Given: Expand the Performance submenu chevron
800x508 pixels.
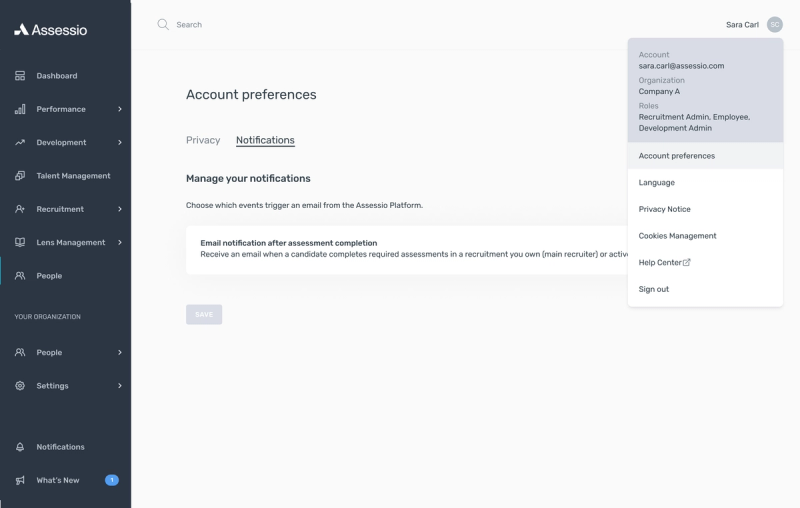Looking at the screenshot, I should [120, 109].
